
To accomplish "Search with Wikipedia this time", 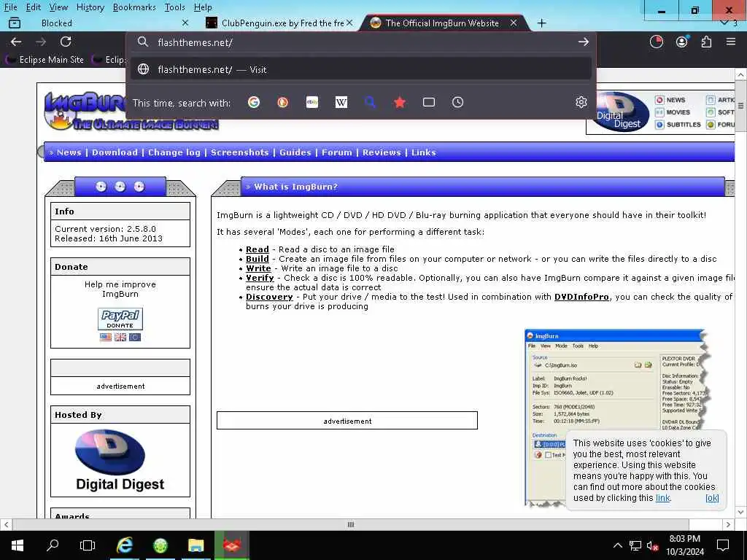I will 341,102.
